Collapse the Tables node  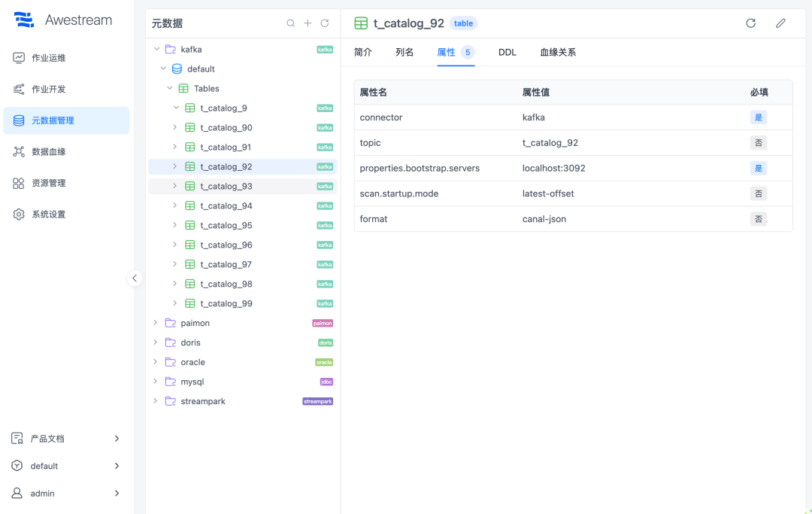point(170,89)
